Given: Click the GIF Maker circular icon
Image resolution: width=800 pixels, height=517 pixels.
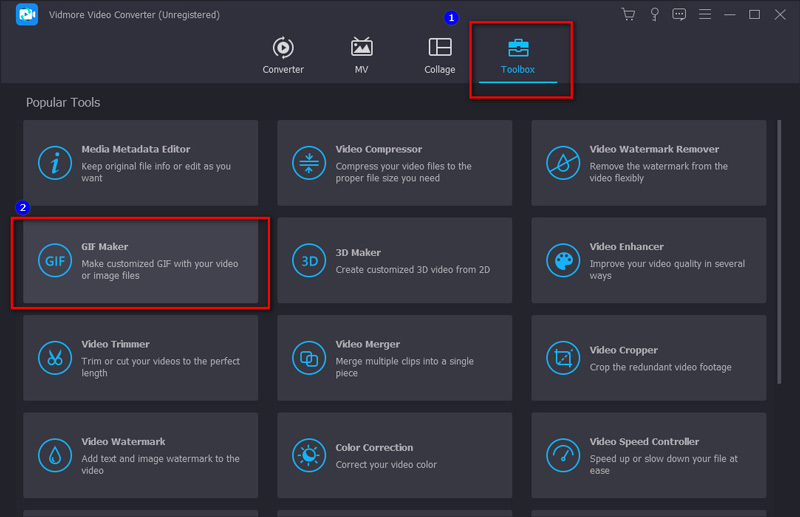Looking at the screenshot, I should [55, 261].
